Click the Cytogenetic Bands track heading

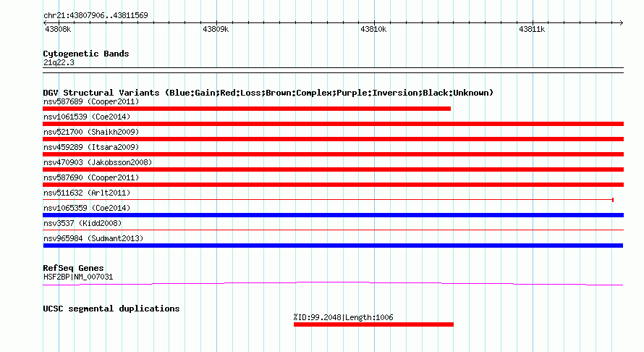pos(86,54)
